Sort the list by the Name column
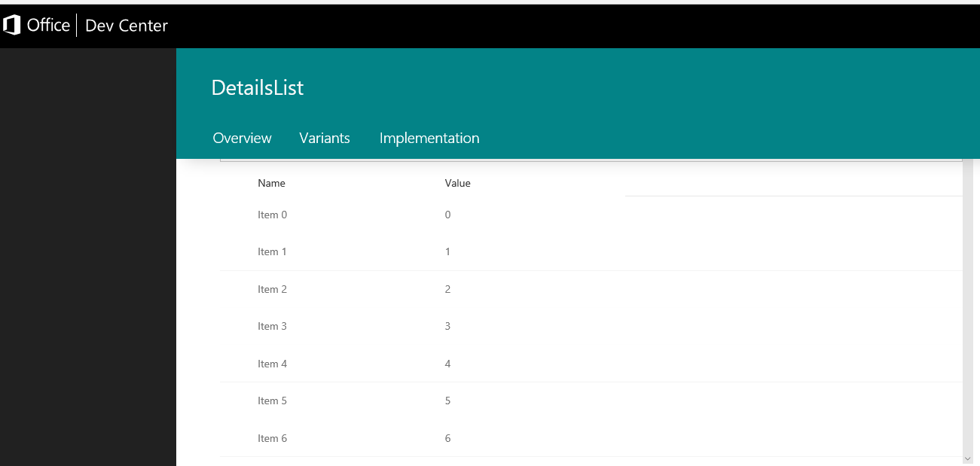 point(271,183)
